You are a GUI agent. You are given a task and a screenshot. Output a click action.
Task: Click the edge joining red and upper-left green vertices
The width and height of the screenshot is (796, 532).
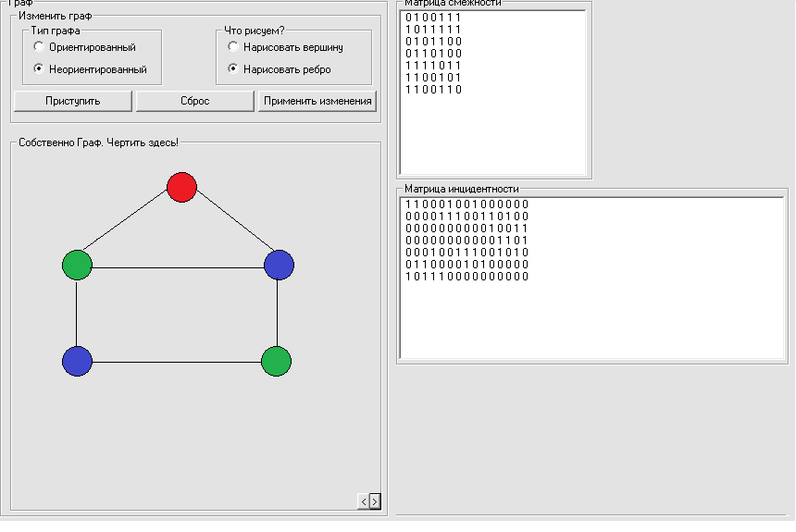click(128, 227)
